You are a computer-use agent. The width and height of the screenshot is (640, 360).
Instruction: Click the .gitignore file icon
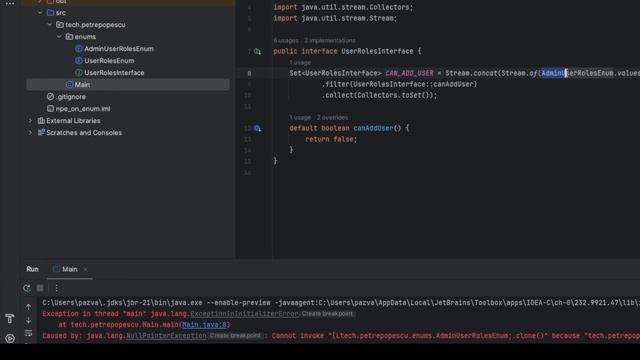point(50,97)
